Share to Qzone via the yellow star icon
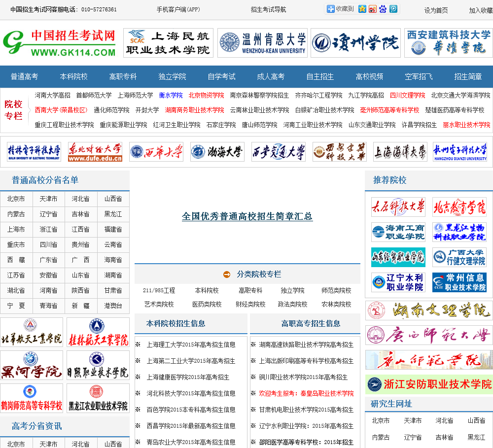Image resolution: width=493 pixels, height=448 pixels. pyautogui.click(x=362, y=9)
